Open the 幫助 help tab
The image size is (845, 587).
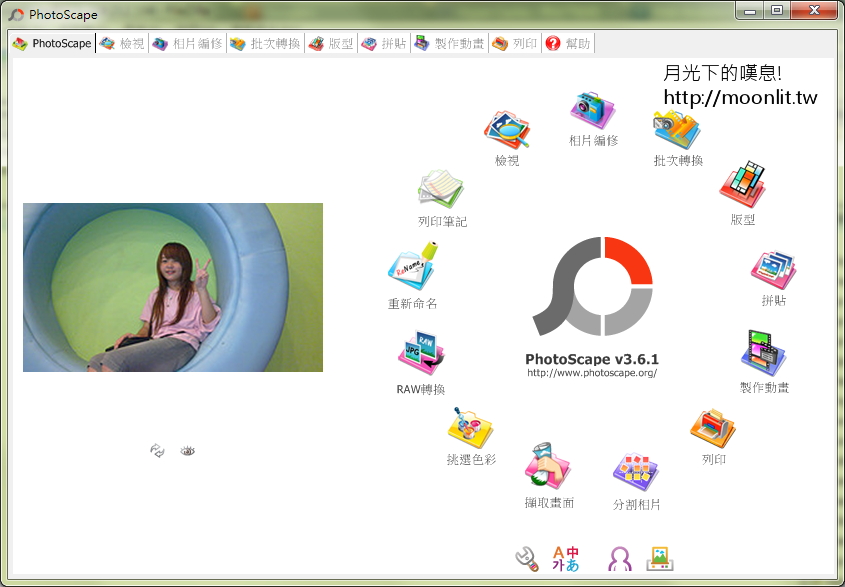tap(567, 44)
